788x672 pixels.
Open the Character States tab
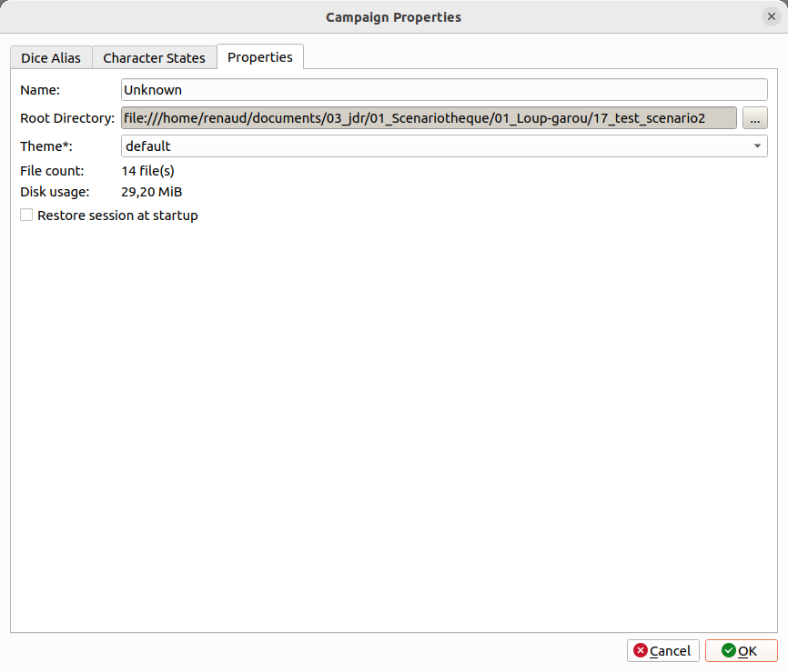click(x=154, y=57)
